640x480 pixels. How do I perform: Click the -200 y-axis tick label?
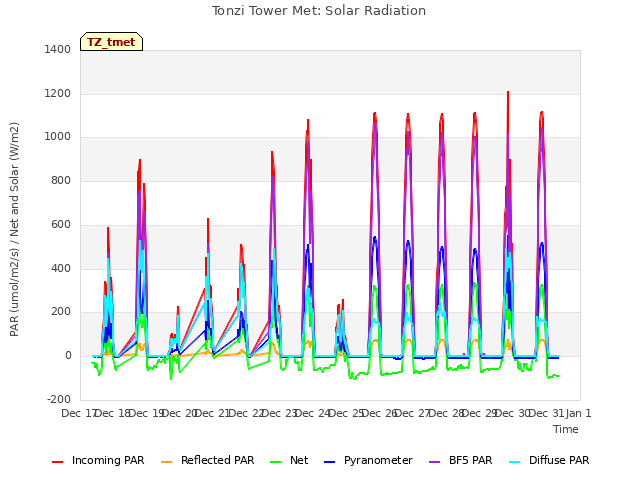[x=59, y=399]
